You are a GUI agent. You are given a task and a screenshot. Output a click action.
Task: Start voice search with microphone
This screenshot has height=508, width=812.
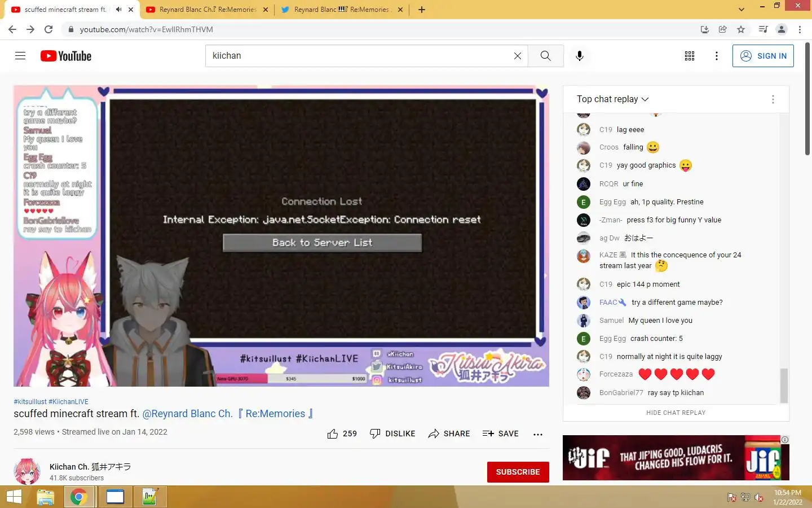[x=579, y=56]
